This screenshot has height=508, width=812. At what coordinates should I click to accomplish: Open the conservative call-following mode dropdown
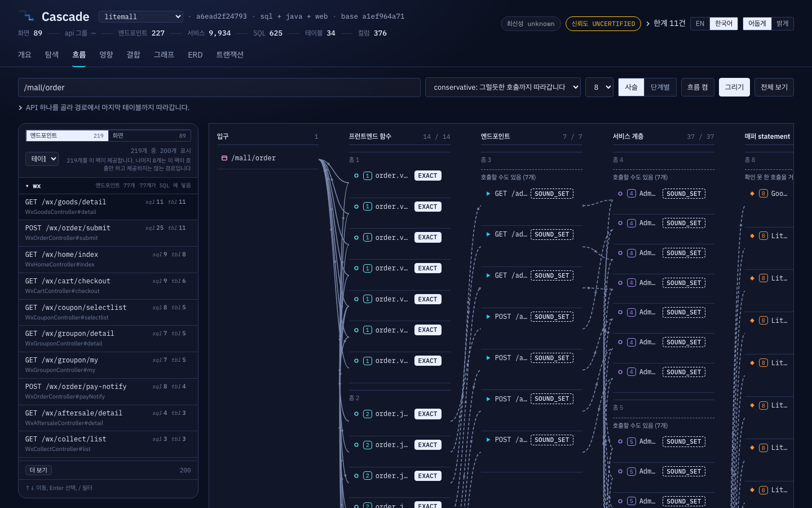tap(503, 87)
